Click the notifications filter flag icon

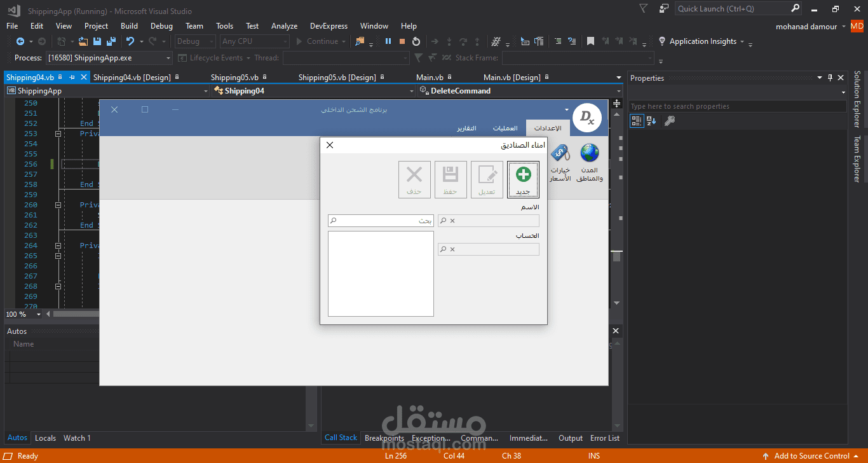click(644, 9)
